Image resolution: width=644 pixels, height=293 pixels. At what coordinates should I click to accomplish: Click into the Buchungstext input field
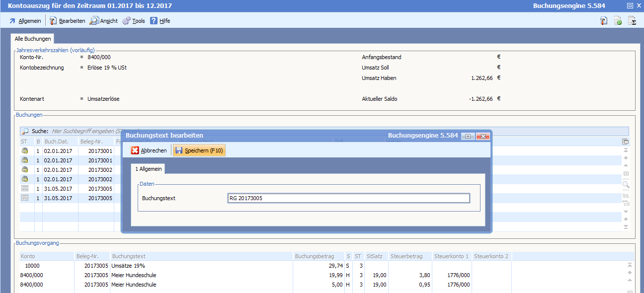[x=348, y=198]
